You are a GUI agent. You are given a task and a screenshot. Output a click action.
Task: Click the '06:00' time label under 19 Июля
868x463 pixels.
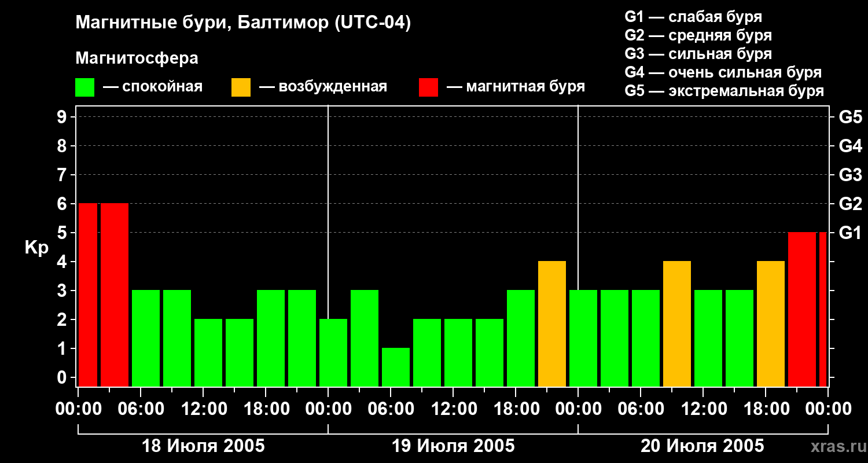[391, 409]
